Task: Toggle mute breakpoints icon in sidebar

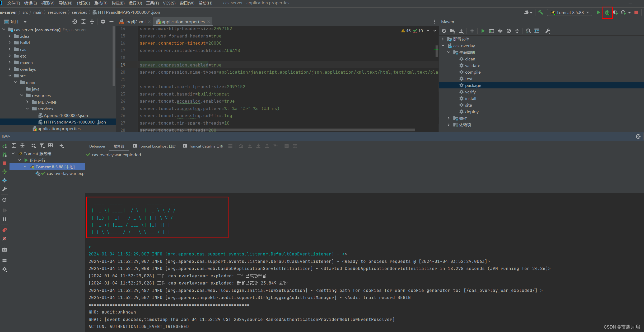Action: pyautogui.click(x=4, y=239)
